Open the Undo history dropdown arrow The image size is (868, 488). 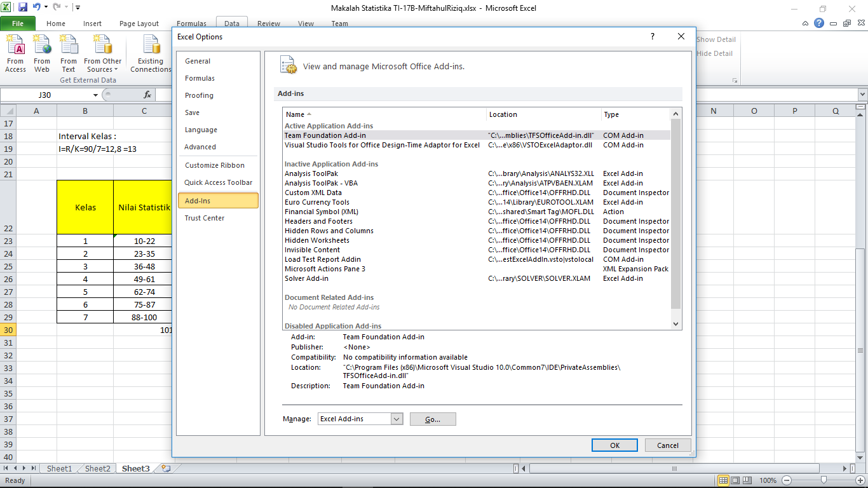coord(46,8)
